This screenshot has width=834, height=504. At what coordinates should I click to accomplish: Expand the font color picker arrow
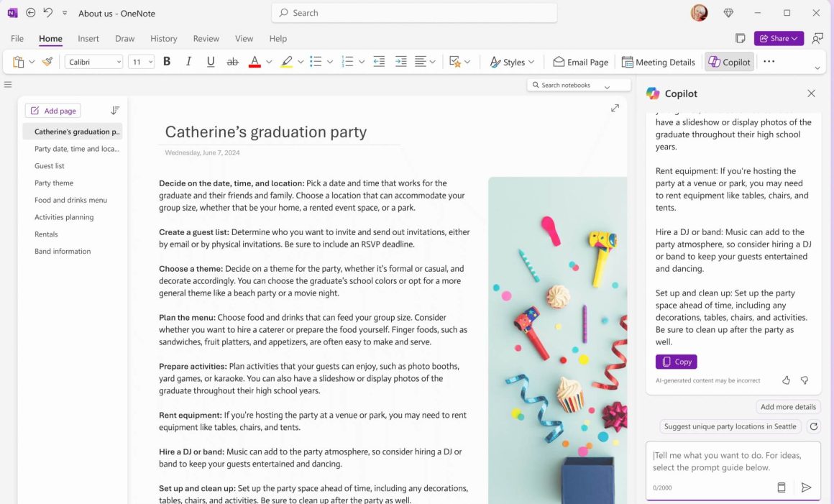[269, 63]
